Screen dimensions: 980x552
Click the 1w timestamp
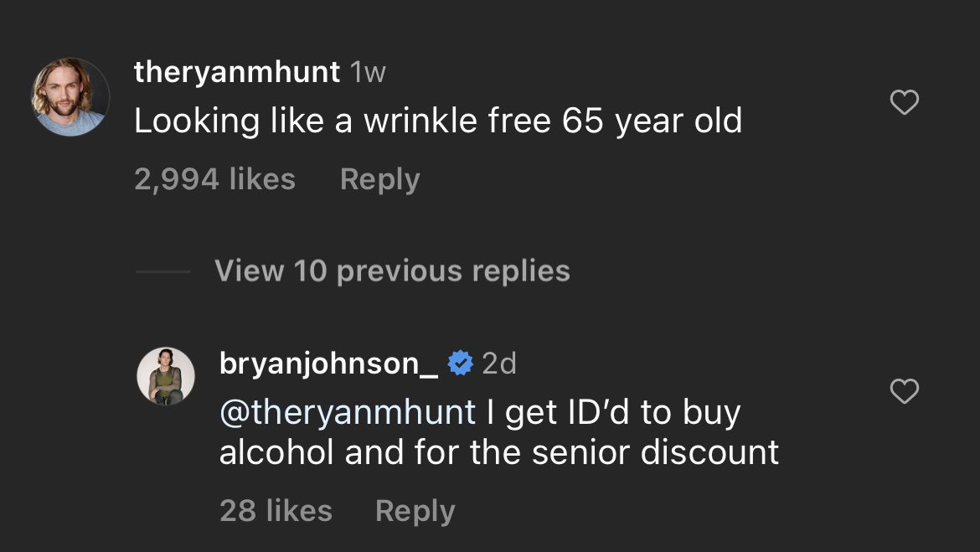(x=368, y=74)
